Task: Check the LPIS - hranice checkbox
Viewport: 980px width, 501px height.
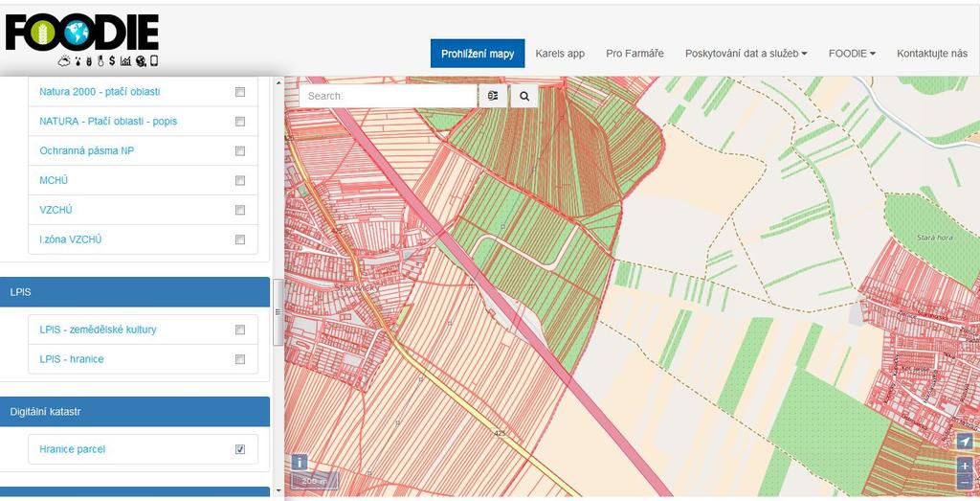Action: (240, 359)
